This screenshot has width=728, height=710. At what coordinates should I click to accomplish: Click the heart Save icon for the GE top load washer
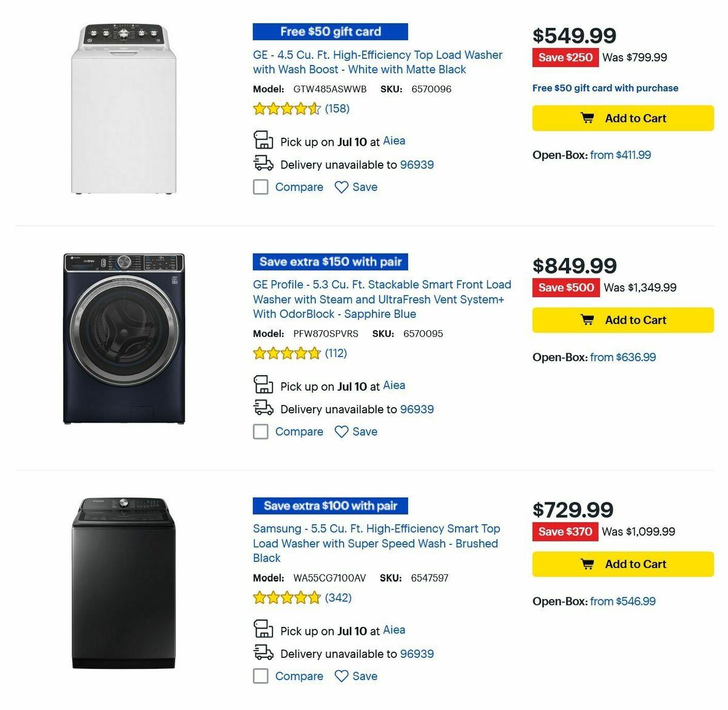[x=342, y=187]
